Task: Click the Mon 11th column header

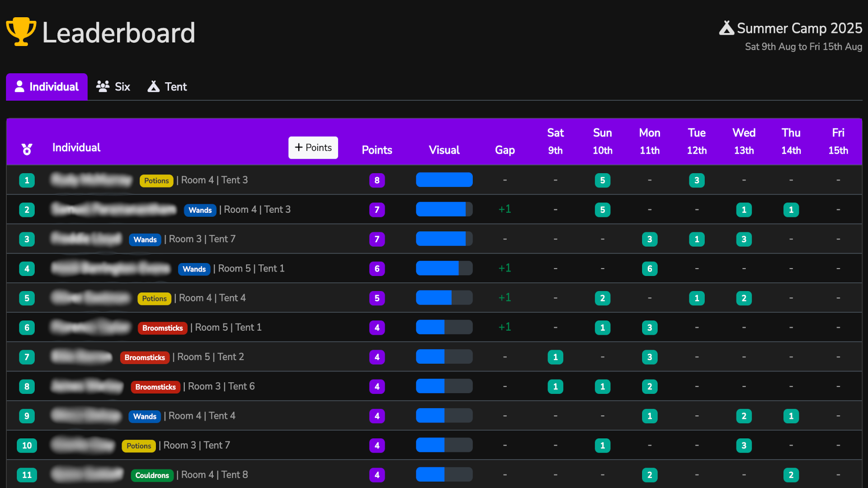Action: pyautogui.click(x=650, y=141)
